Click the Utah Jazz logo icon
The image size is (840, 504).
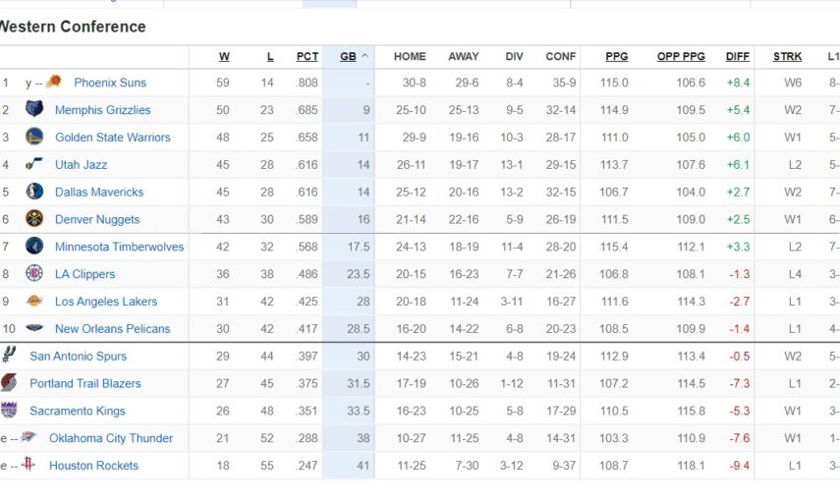click(34, 165)
